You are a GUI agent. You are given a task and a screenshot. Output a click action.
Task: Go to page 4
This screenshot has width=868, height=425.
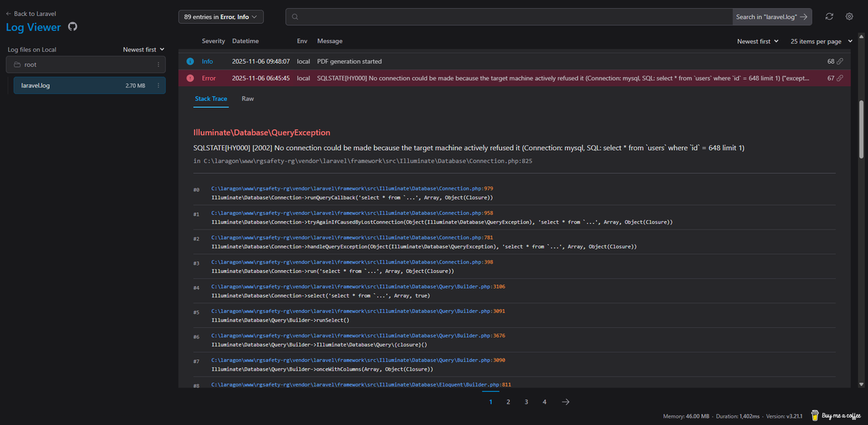click(x=545, y=402)
